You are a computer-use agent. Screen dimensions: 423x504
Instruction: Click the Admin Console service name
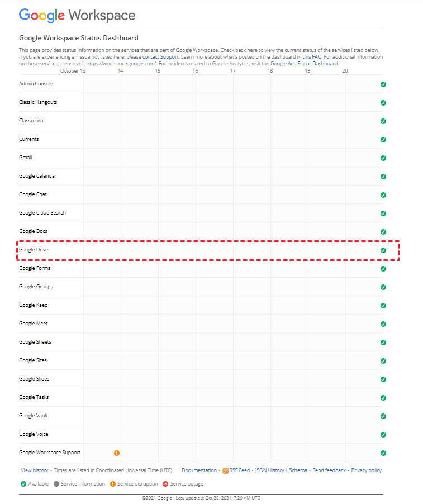tap(36, 84)
